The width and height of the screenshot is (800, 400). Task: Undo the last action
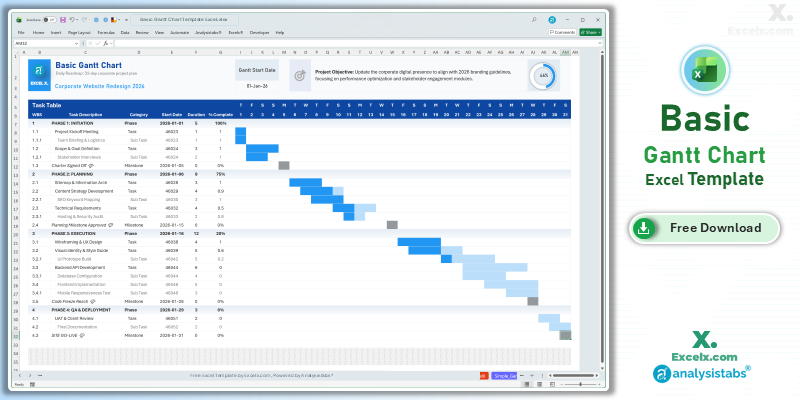click(x=72, y=19)
